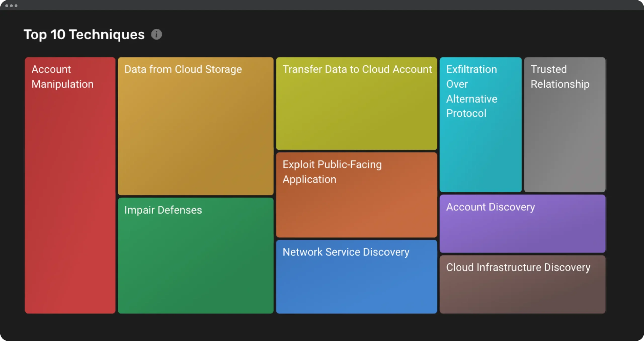
Task: Select the Transfer Data to Cloud Account tile
Action: click(356, 103)
